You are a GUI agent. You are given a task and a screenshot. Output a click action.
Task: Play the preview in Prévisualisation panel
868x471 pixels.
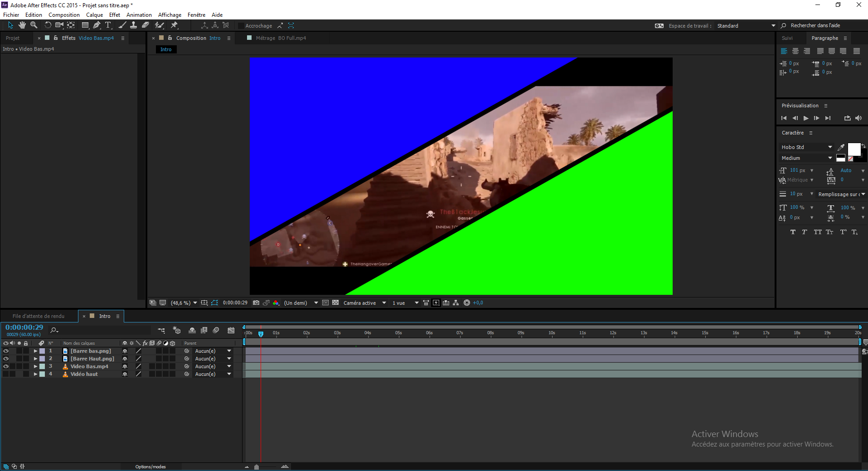[806, 118]
